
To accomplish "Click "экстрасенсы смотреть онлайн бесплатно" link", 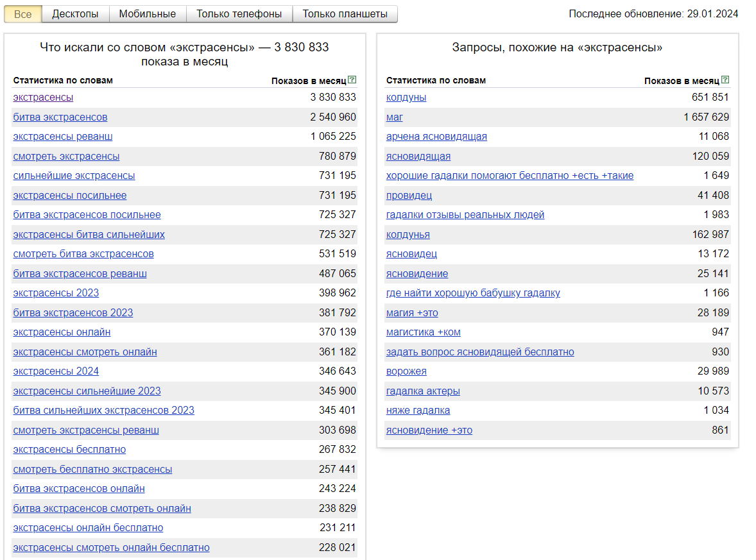I will point(112,547).
